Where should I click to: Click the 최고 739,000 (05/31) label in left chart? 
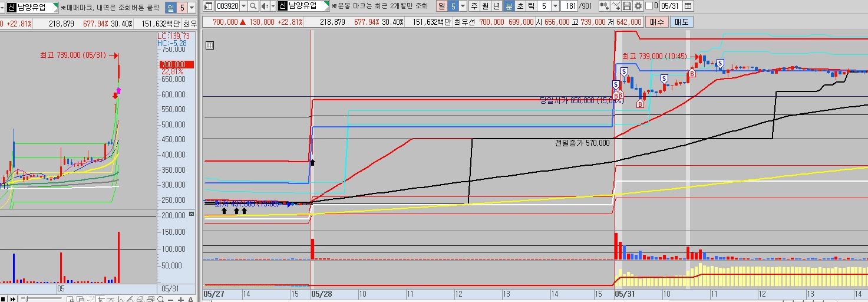73,55
